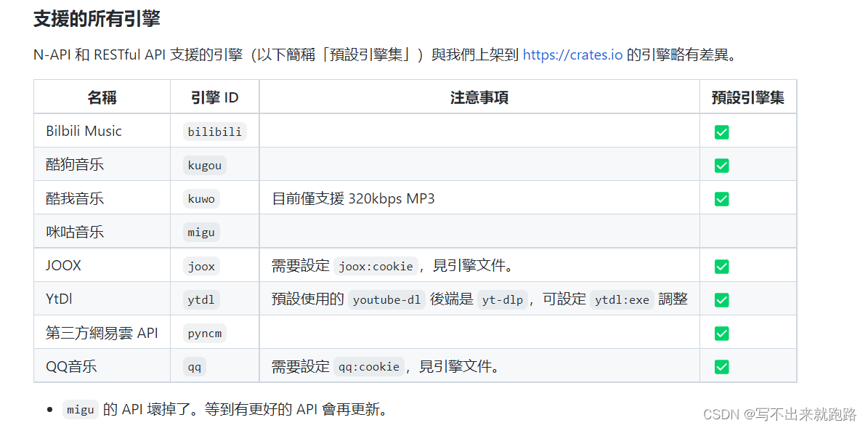Click the green checkmark in Bilbili Music row
Screen dimensions: 868x428
click(x=721, y=132)
